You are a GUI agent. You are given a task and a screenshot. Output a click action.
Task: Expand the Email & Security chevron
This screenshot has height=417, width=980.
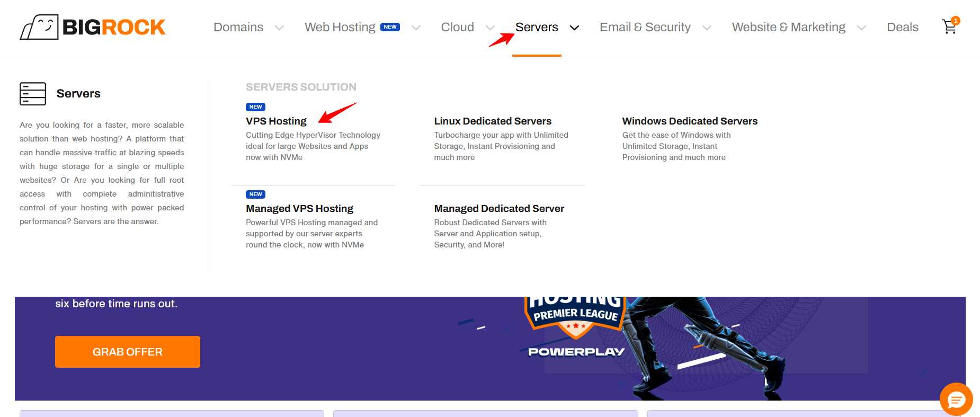pyautogui.click(x=707, y=28)
